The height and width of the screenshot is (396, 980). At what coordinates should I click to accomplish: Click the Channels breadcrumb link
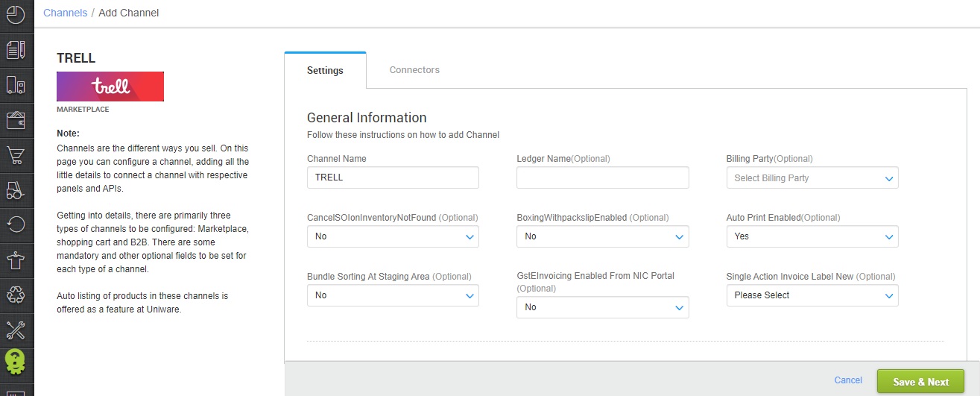click(x=66, y=13)
